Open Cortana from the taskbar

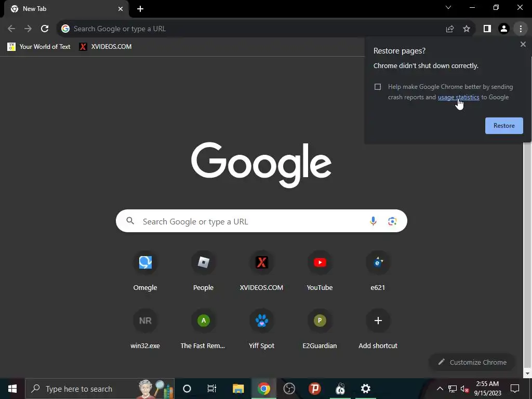point(187,389)
